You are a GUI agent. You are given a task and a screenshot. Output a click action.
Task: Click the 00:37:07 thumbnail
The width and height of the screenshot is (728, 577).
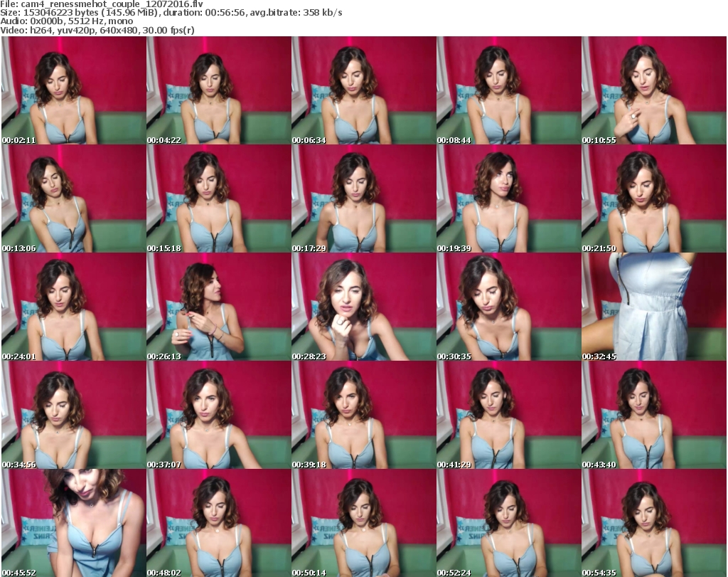pyautogui.click(x=219, y=415)
